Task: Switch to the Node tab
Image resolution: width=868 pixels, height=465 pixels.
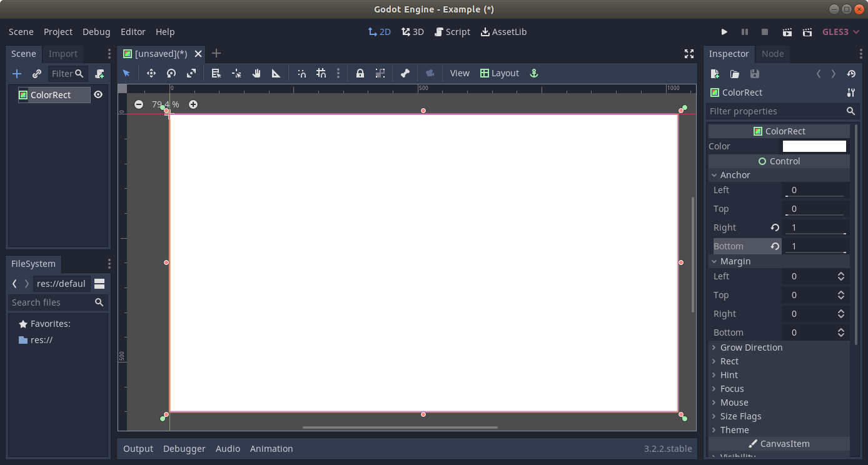Action: point(773,54)
